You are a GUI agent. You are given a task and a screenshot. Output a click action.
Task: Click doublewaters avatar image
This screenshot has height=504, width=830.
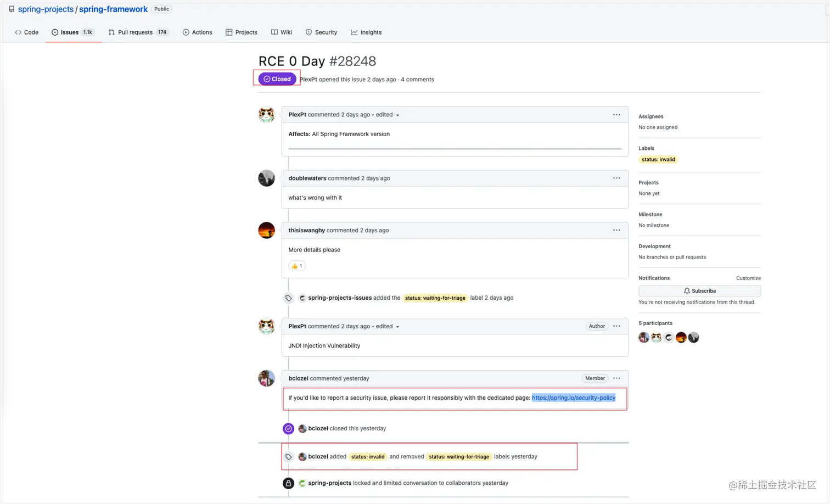[266, 178]
